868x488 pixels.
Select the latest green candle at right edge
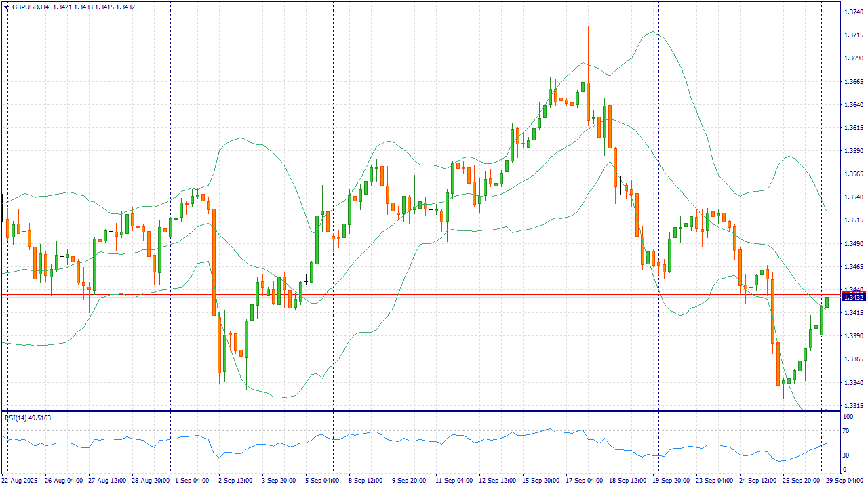[827, 303]
